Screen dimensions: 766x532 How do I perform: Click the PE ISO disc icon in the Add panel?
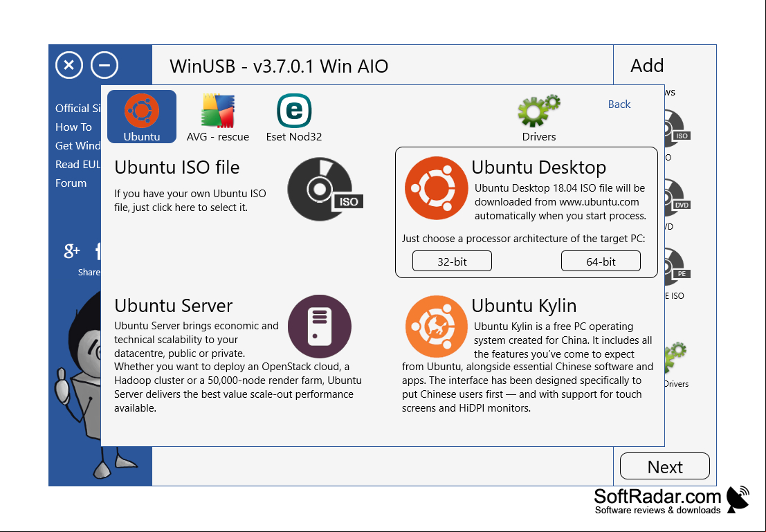pyautogui.click(x=677, y=267)
